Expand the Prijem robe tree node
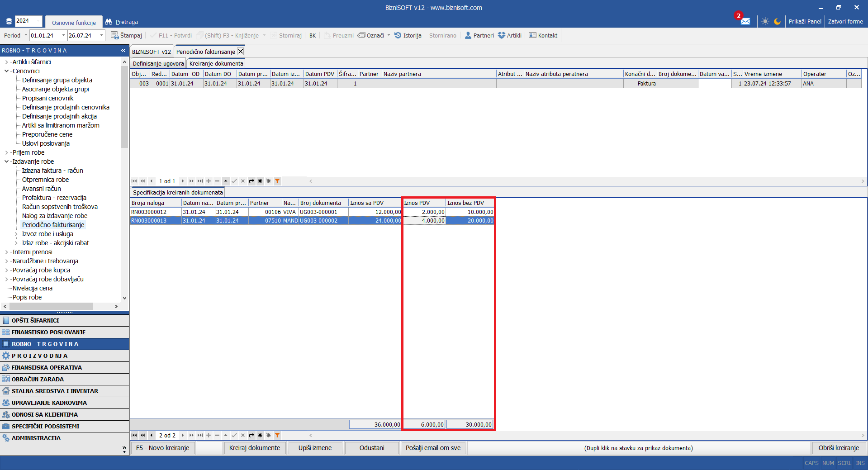The image size is (868, 470). 7,152
